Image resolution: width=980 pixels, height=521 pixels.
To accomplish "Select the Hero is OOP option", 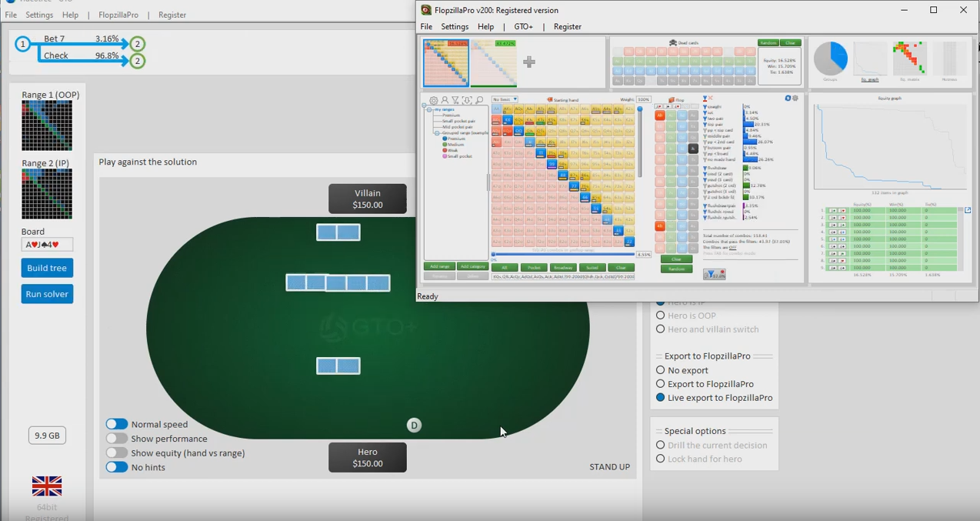I will pyautogui.click(x=660, y=316).
